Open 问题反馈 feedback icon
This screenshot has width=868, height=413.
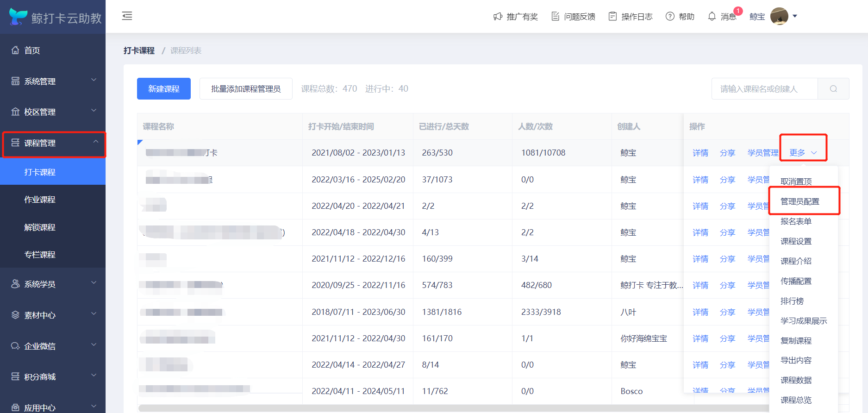[x=555, y=17]
